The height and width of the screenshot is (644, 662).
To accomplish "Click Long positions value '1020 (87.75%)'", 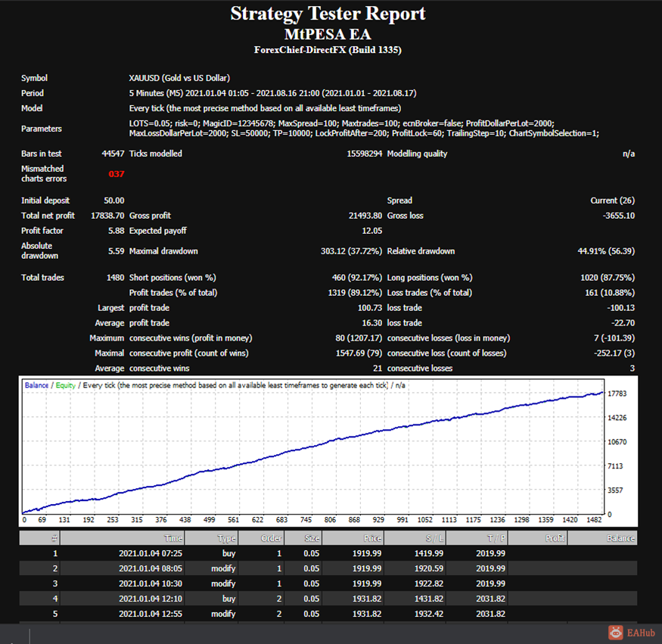I will (x=607, y=278).
